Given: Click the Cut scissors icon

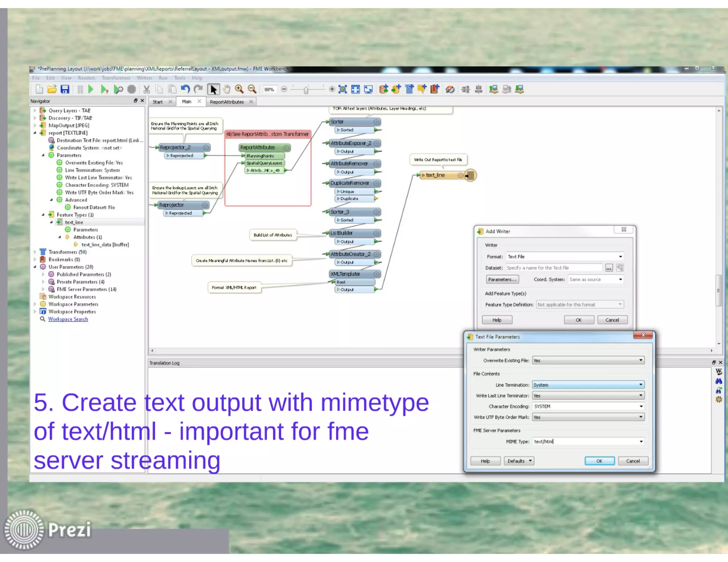Looking at the screenshot, I should tap(146, 89).
